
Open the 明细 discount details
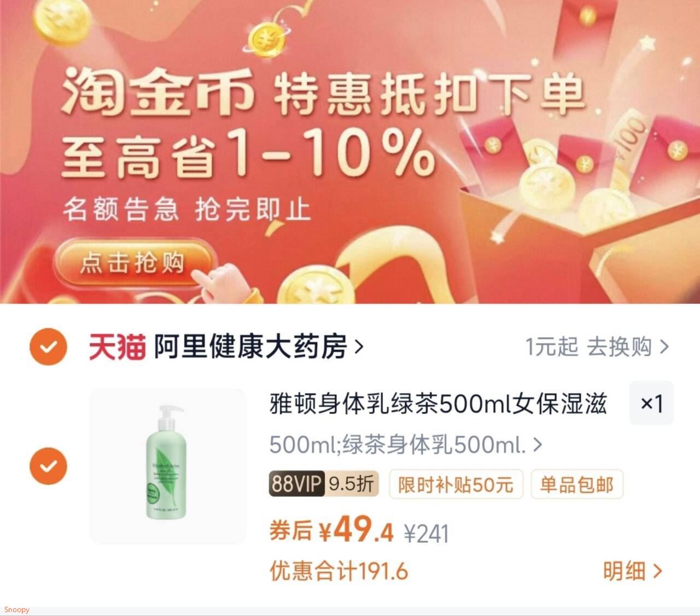pos(633,571)
